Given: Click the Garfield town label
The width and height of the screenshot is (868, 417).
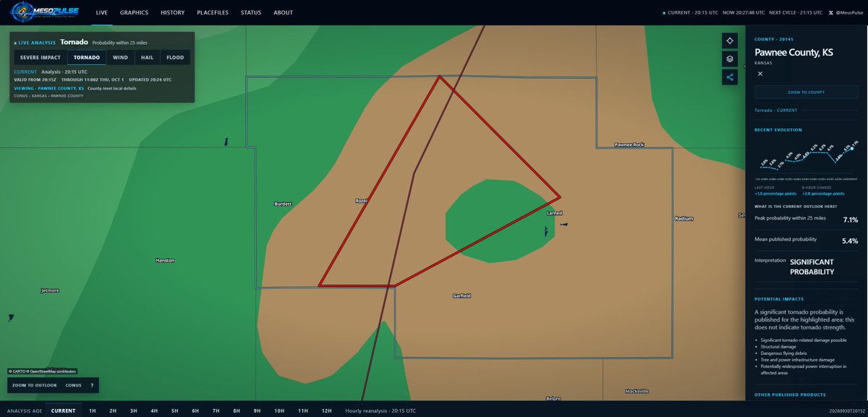Looking at the screenshot, I should point(461,296).
